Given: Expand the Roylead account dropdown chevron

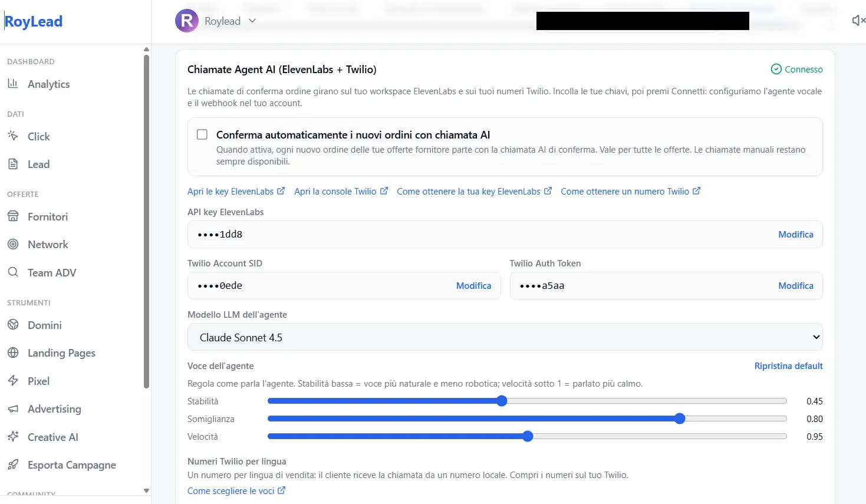Looking at the screenshot, I should coord(252,21).
